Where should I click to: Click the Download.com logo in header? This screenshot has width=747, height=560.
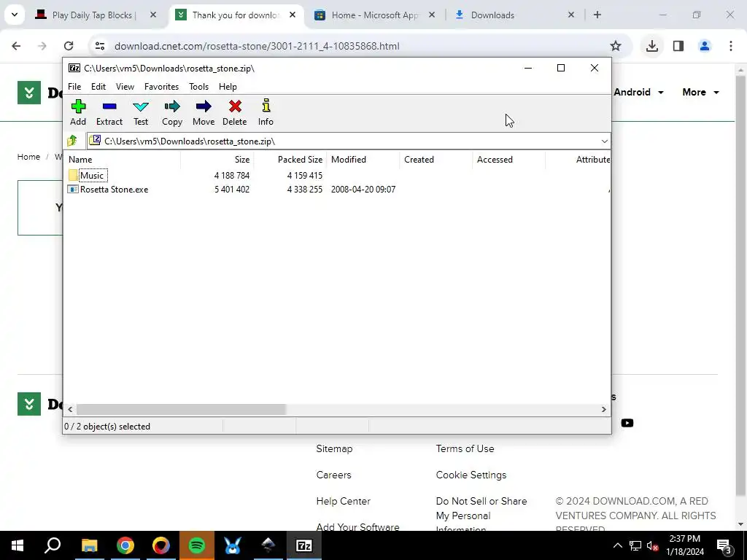click(x=29, y=93)
